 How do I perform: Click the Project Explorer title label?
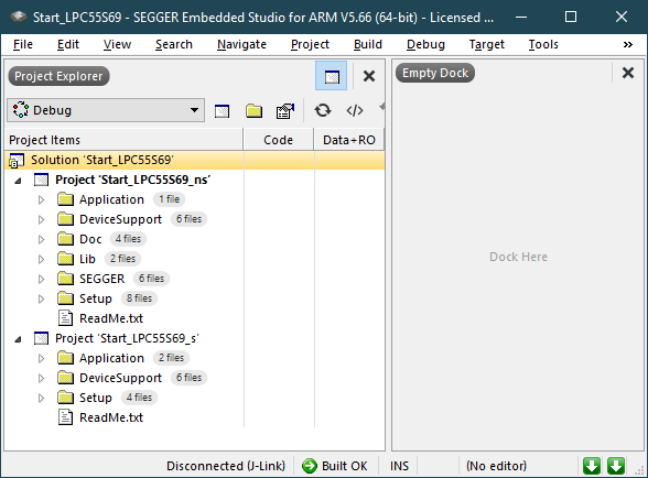59,76
